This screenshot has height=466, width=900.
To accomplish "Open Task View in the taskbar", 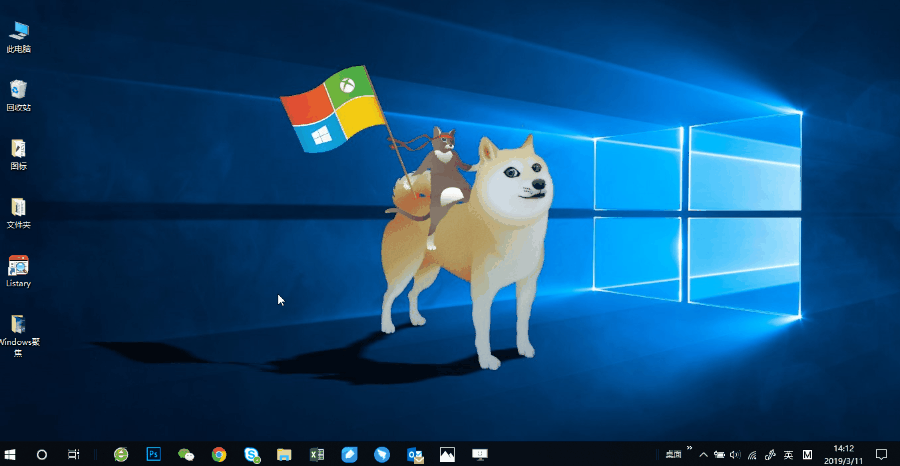I will click(x=73, y=455).
